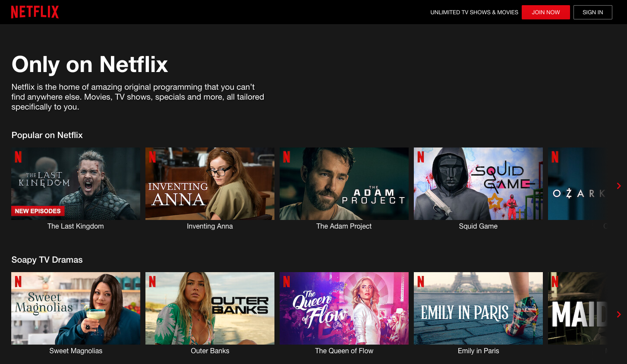Show next titles in Soapy TV Dramas row

click(619, 314)
